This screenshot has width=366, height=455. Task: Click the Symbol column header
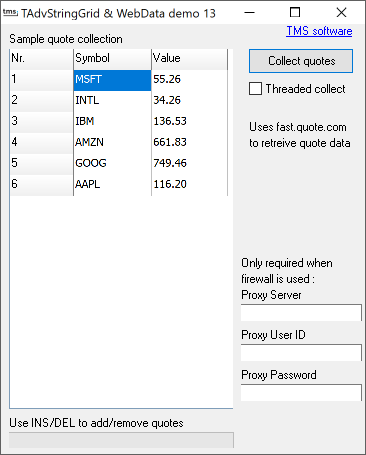112,59
